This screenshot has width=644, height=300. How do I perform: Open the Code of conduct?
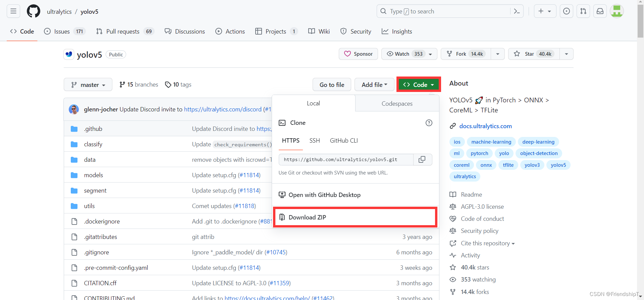(x=477, y=219)
